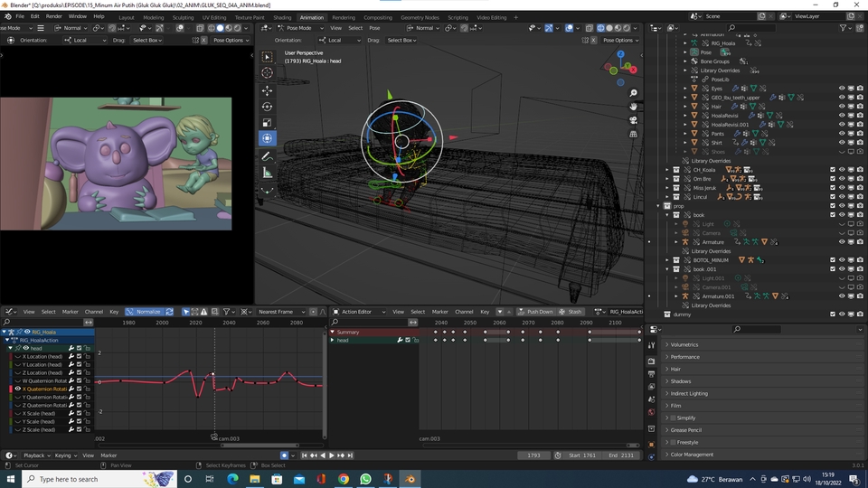The image size is (868, 488).
Task: Expand the BOTOL_MINUM collection in outliner
Action: point(667,260)
